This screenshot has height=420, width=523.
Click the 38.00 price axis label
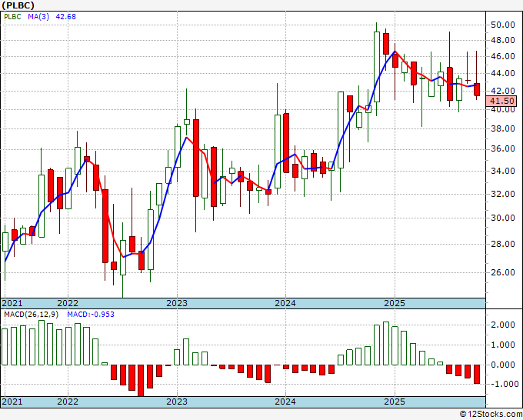tap(502, 128)
